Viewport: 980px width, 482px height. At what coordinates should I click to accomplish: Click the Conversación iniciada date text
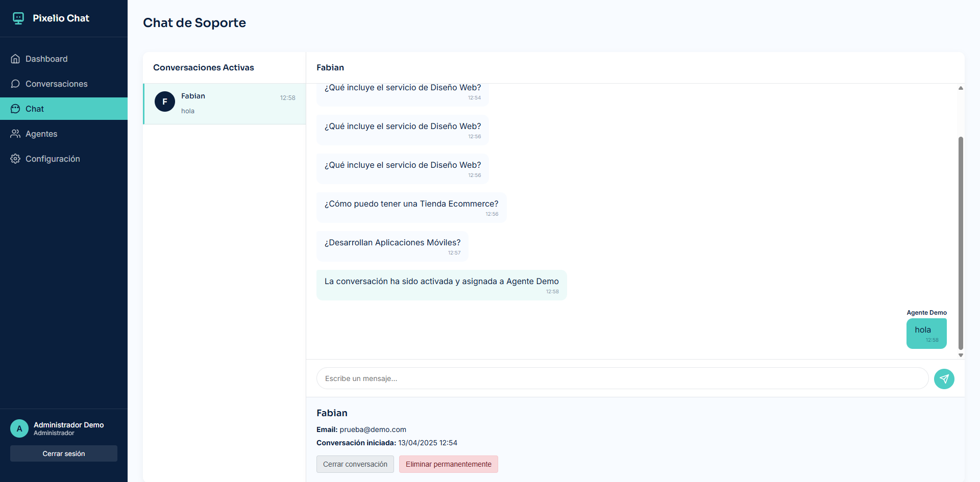(x=387, y=443)
